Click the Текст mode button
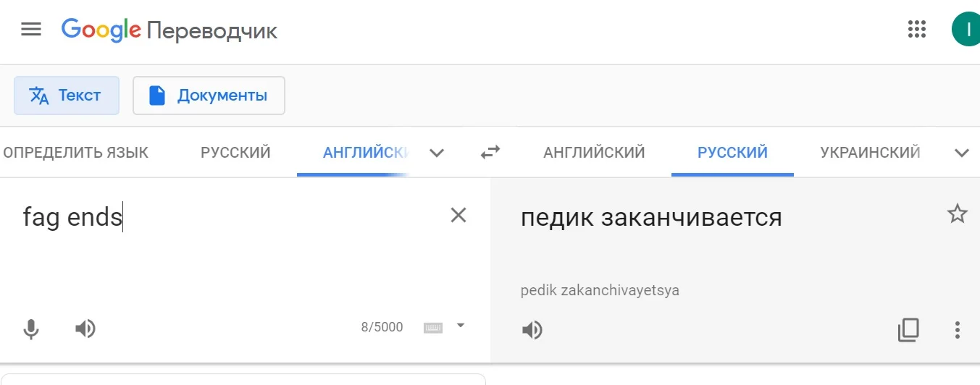The width and height of the screenshot is (980, 385). click(x=67, y=96)
